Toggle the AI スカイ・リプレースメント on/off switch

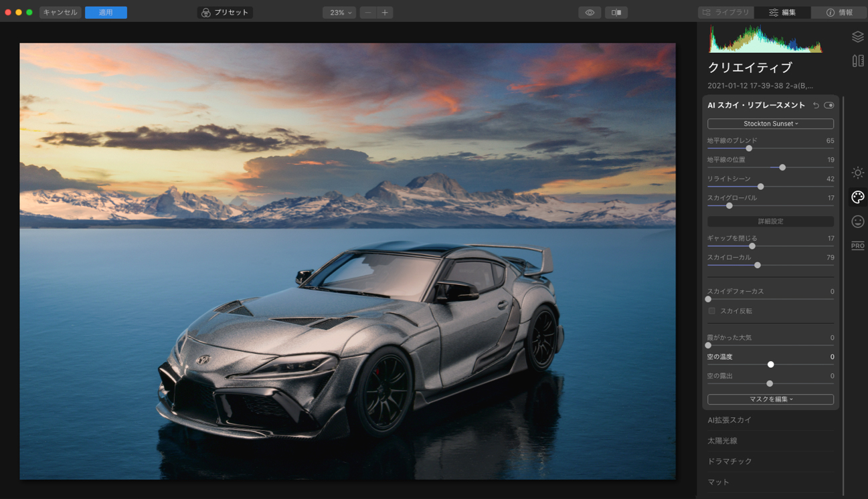[829, 106]
